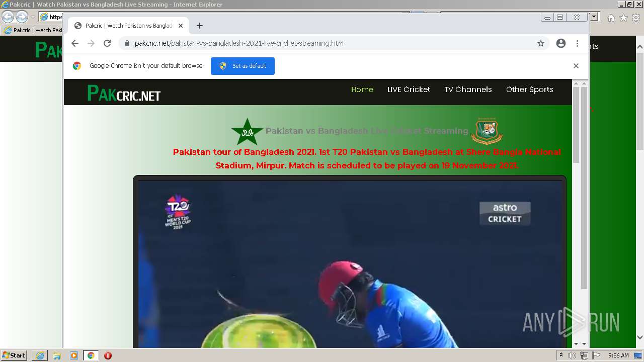Click Internet Explorer's forward button

[22, 17]
